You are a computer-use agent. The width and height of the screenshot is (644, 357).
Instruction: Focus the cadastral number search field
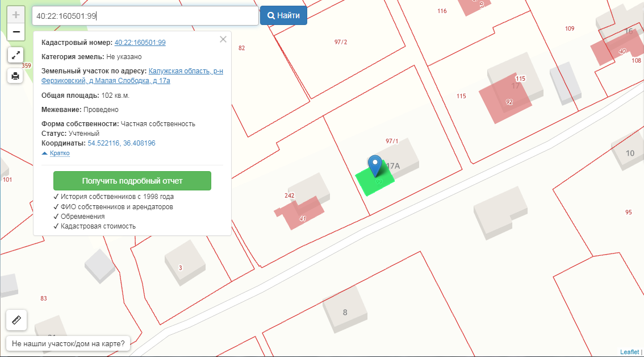[x=145, y=16]
